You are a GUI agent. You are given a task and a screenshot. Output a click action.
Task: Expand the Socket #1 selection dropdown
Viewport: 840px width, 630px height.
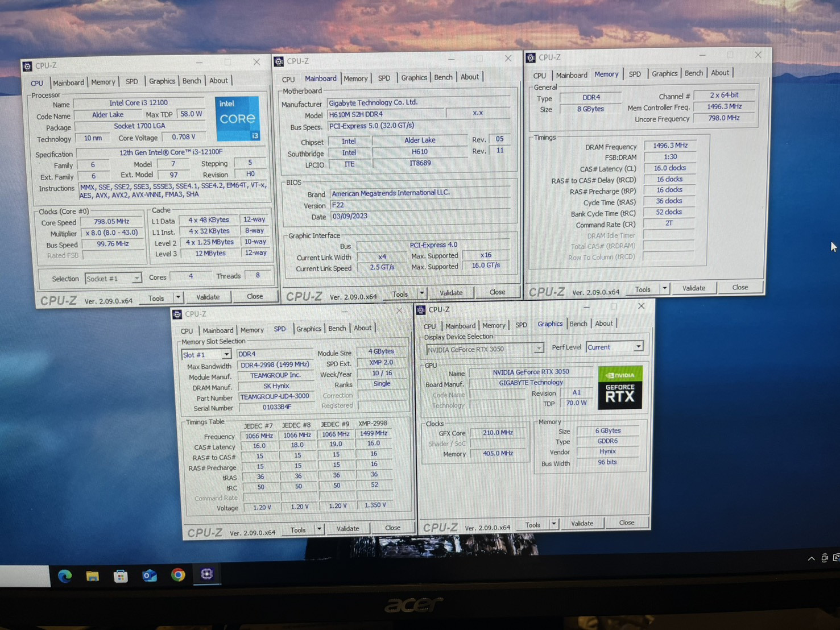tap(136, 279)
